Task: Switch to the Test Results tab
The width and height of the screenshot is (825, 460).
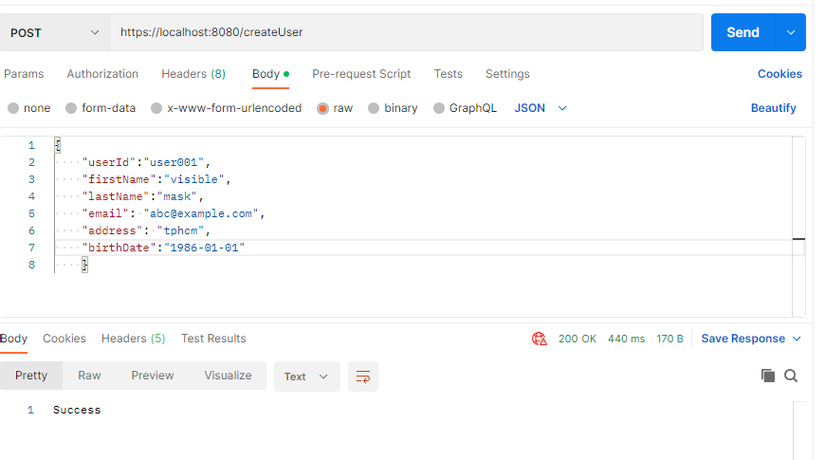Action: (x=213, y=339)
